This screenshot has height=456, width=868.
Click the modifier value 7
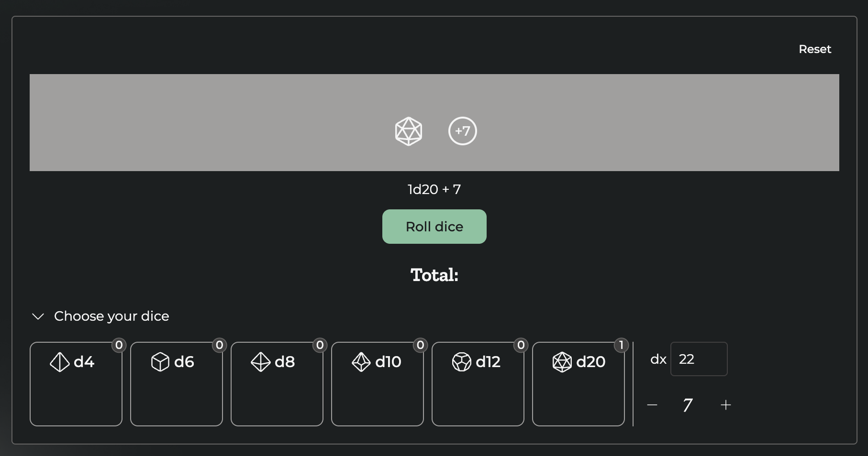point(688,405)
